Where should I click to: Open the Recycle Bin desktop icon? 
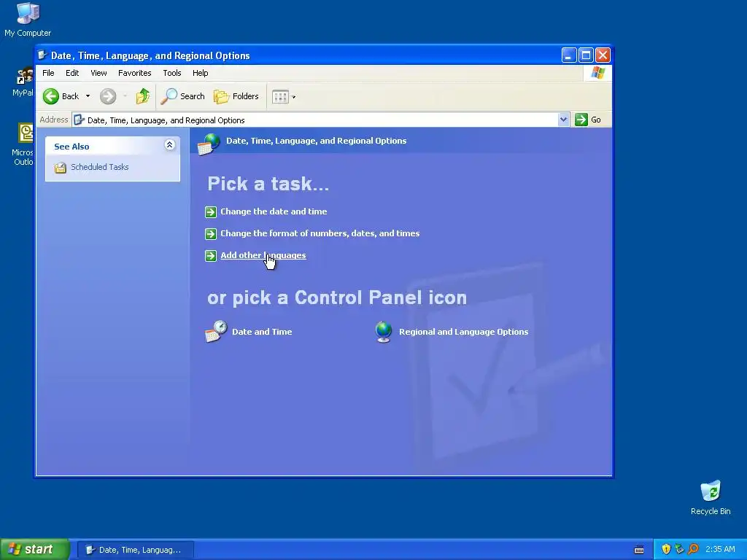[711, 498]
